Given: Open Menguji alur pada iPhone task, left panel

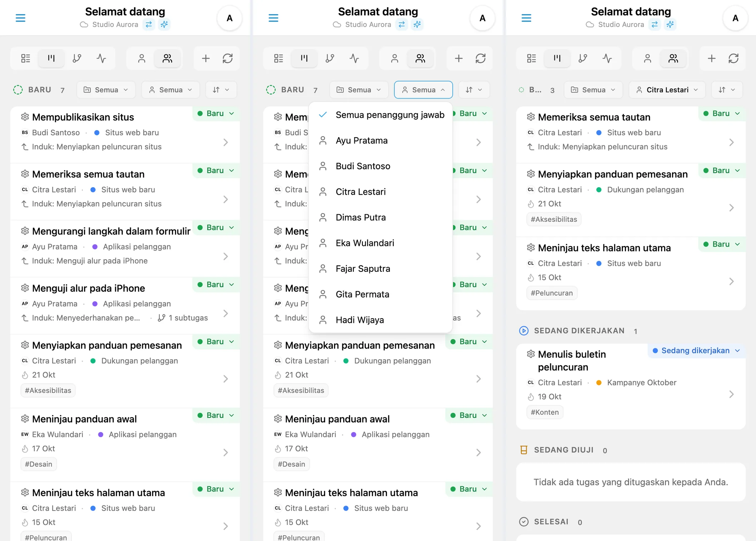Looking at the screenshot, I should point(125,305).
